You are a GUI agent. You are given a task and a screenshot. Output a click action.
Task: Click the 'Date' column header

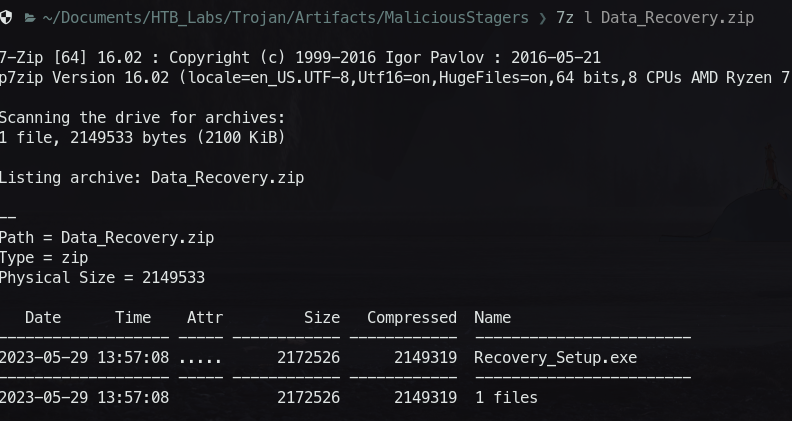[x=43, y=318]
